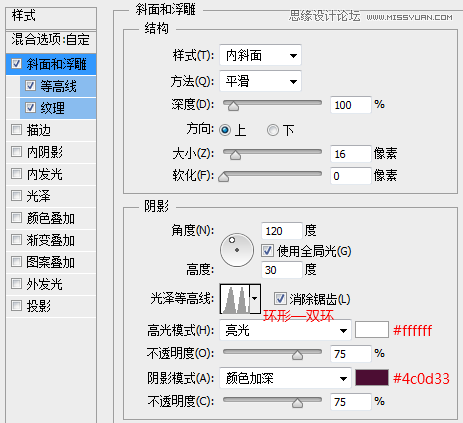The height and width of the screenshot is (423, 463).
Task: Open the 样式(T) dropdown showing 内斜面
Action: coord(260,55)
